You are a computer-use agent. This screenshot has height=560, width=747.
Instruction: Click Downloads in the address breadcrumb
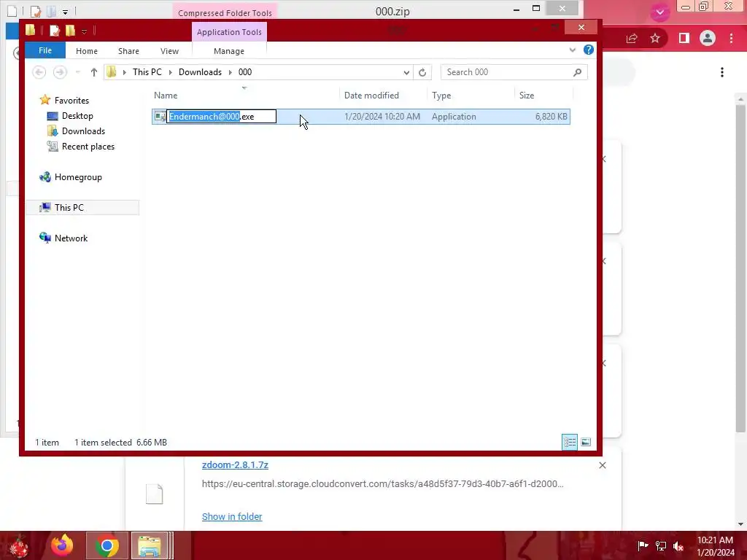coord(200,72)
